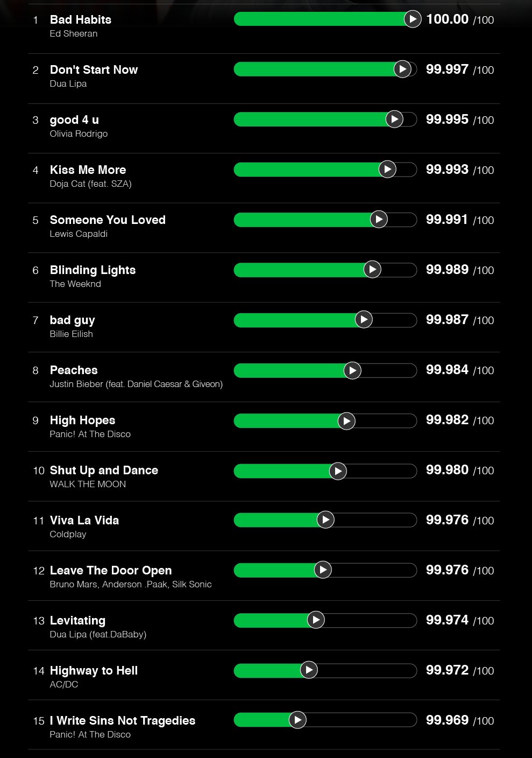The width and height of the screenshot is (532, 758).
Task: Play Someone You Loved by Lewis Capaldi
Action: click(379, 219)
